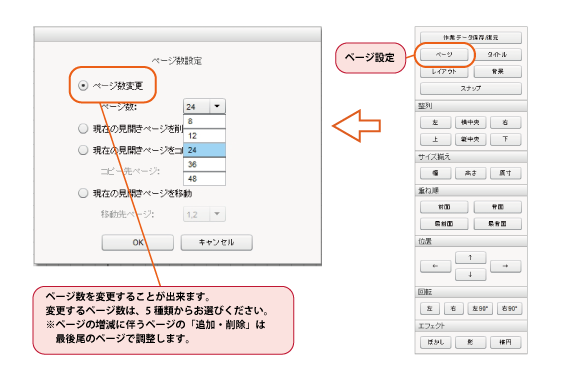570x380 pixels.
Task: Apply the ぼかし blur effect
Action: point(435,342)
